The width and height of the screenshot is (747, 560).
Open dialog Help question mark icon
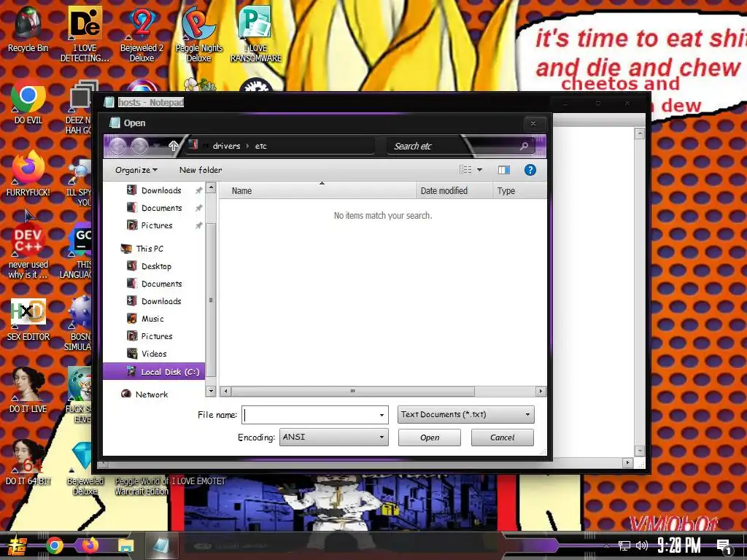pos(530,170)
